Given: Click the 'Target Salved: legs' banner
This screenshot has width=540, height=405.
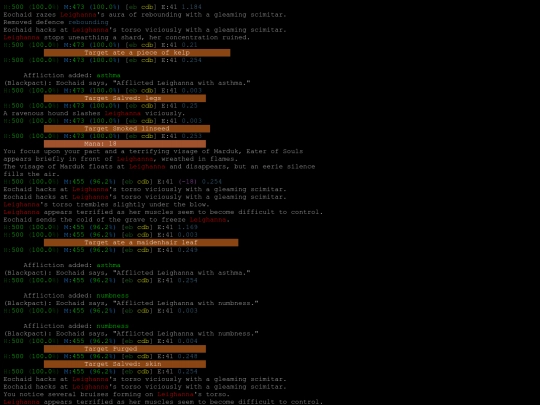Looking at the screenshot, I should [125, 98].
